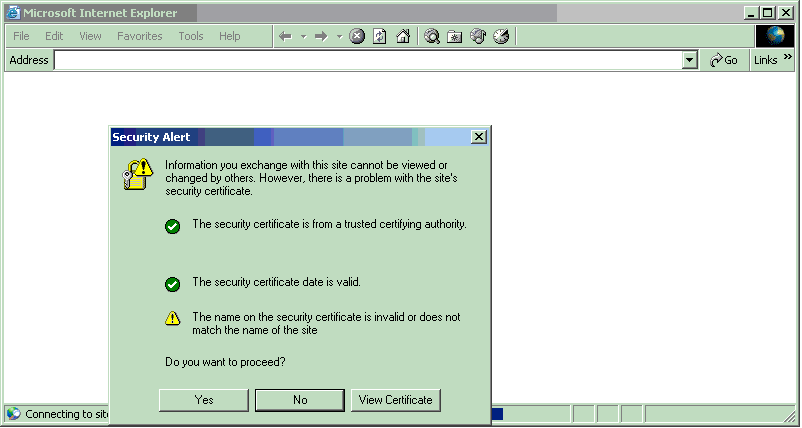Click the Go button next to address bar
Image resolution: width=802 pixels, height=428 pixels.
pyautogui.click(x=724, y=60)
